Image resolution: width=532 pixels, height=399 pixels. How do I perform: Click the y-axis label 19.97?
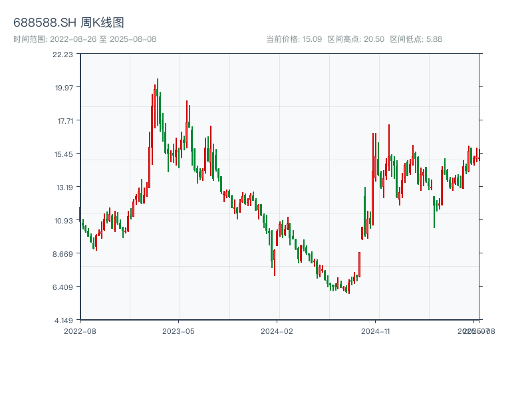[x=64, y=88]
